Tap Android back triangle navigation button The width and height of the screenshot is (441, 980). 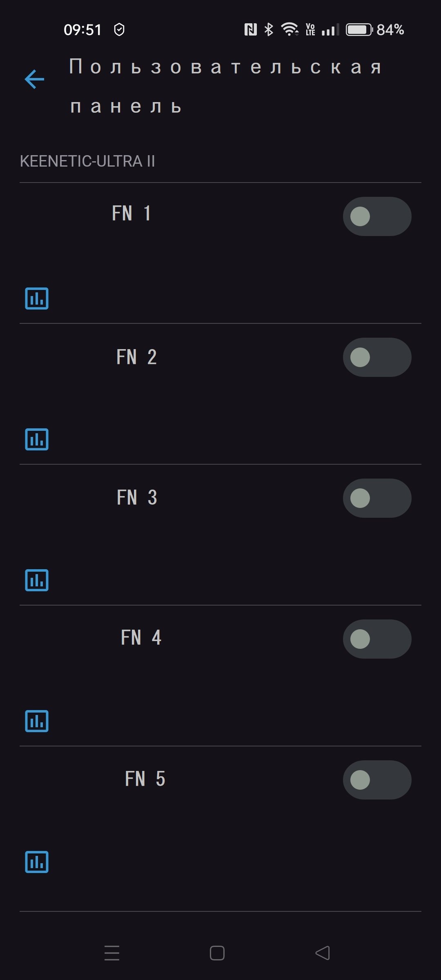point(323,953)
